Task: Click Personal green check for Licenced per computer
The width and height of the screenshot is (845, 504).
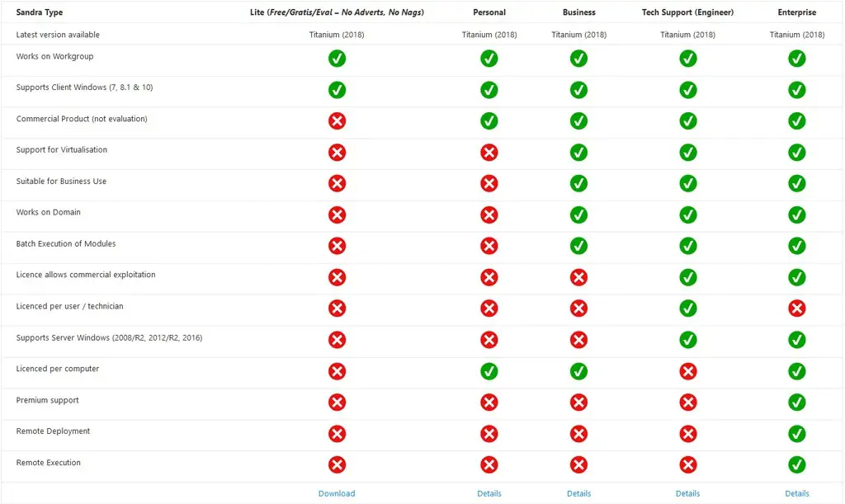Action: pyautogui.click(x=489, y=371)
